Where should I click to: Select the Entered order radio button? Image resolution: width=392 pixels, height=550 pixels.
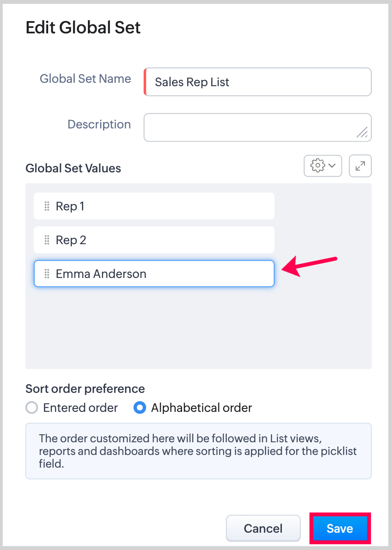tap(32, 408)
